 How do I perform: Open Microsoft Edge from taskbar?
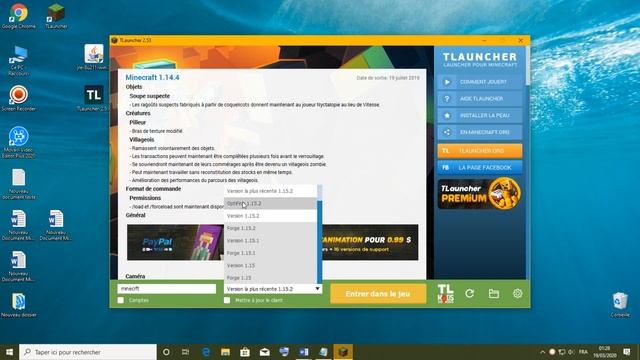point(206,352)
